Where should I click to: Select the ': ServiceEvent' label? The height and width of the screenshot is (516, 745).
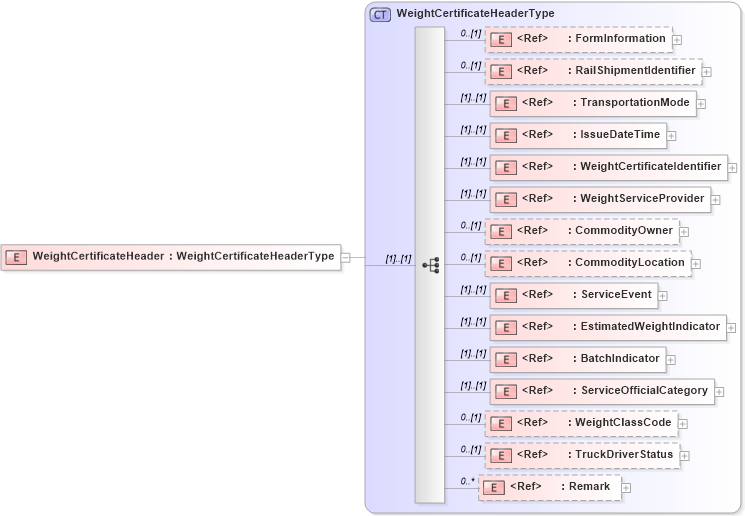[x=612, y=295]
